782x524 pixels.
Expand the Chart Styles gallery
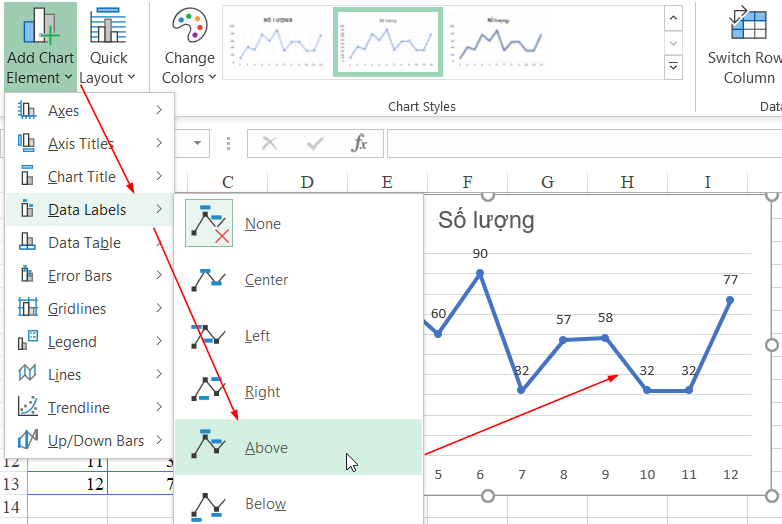[x=673, y=67]
